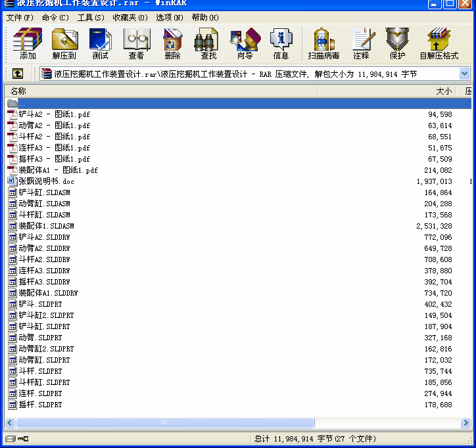Click the key icon in status bar

(23, 439)
